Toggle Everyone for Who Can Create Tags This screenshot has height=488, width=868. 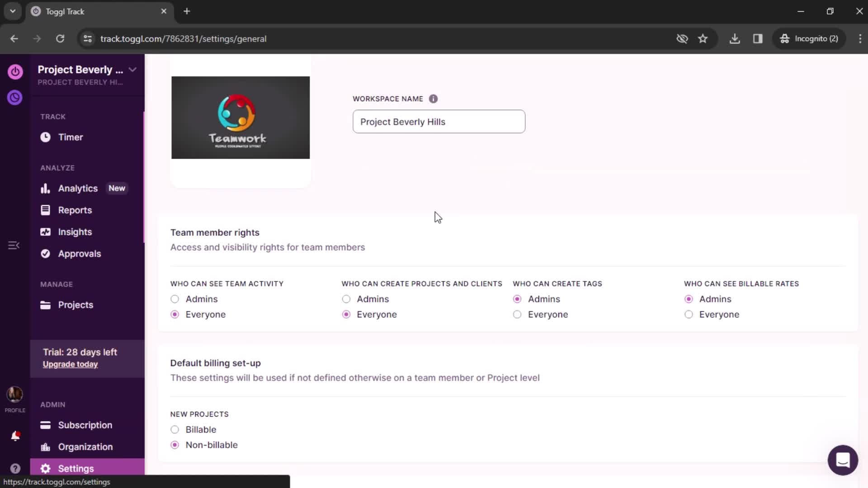(x=516, y=314)
